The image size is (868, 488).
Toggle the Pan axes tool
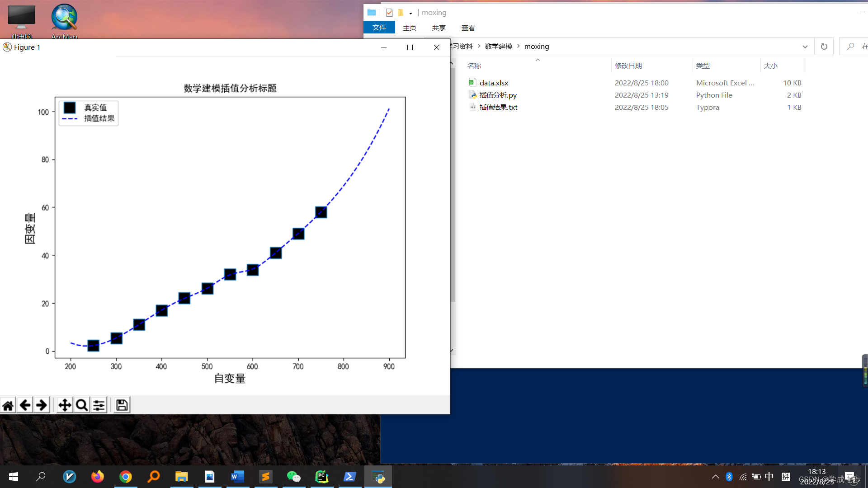(x=65, y=405)
